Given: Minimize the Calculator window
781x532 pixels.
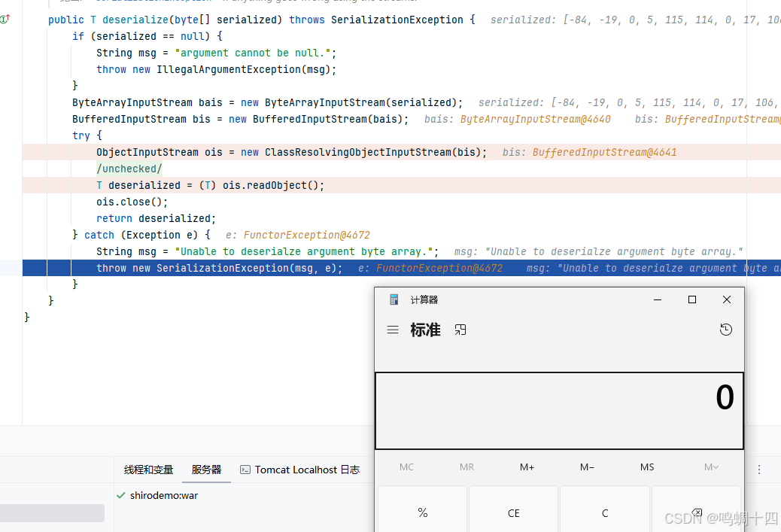Looking at the screenshot, I should click(x=658, y=299).
